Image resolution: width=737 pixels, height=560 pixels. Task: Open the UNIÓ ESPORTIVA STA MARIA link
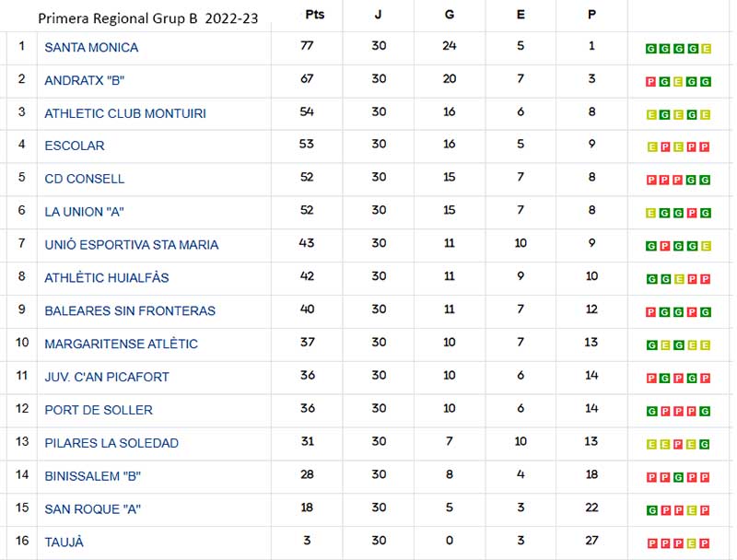131,245
